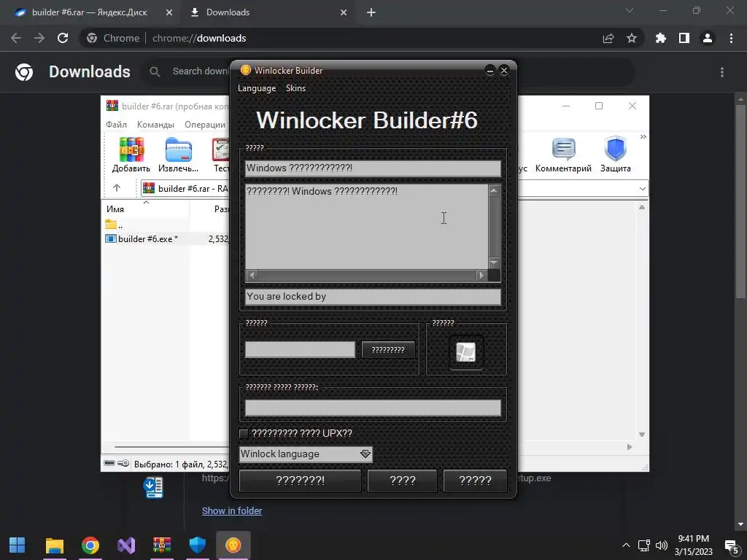Click the '?????' button at bottom right
This screenshot has height=560, width=747.
tap(474, 481)
